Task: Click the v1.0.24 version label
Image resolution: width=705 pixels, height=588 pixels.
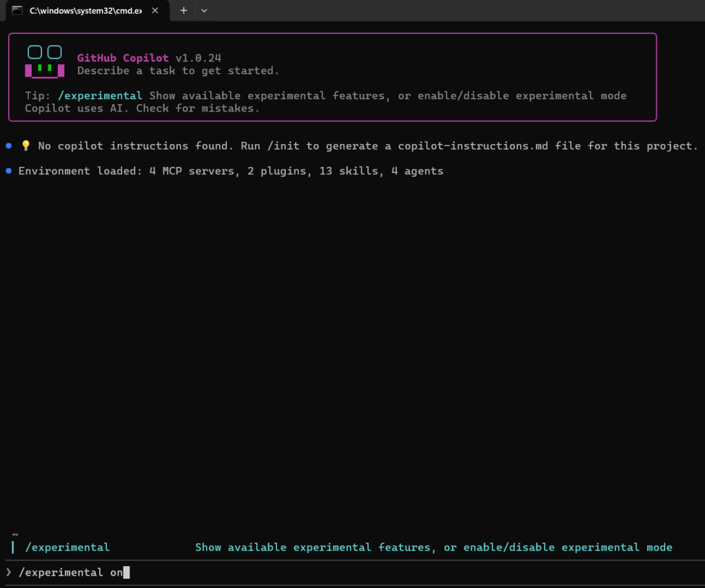Action: [198, 59]
